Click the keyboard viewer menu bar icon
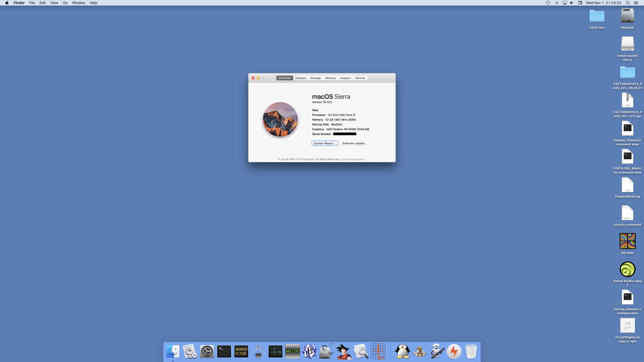The height and width of the screenshot is (362, 644). point(580,3)
